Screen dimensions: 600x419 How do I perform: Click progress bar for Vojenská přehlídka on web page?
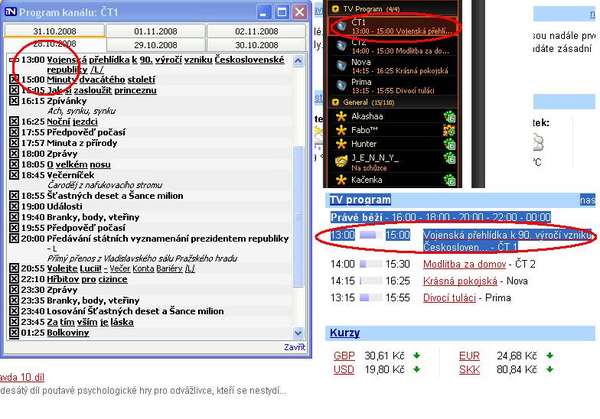[371, 235]
